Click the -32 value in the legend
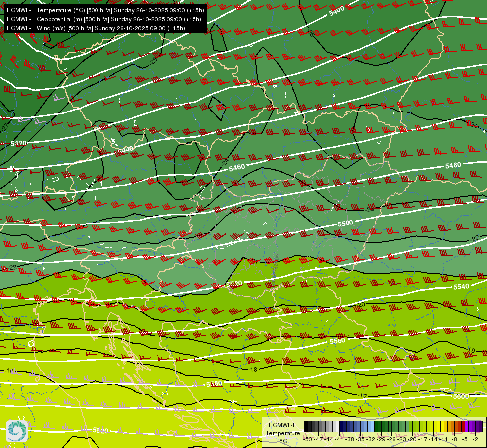487x448 pixels. [x=371, y=439]
